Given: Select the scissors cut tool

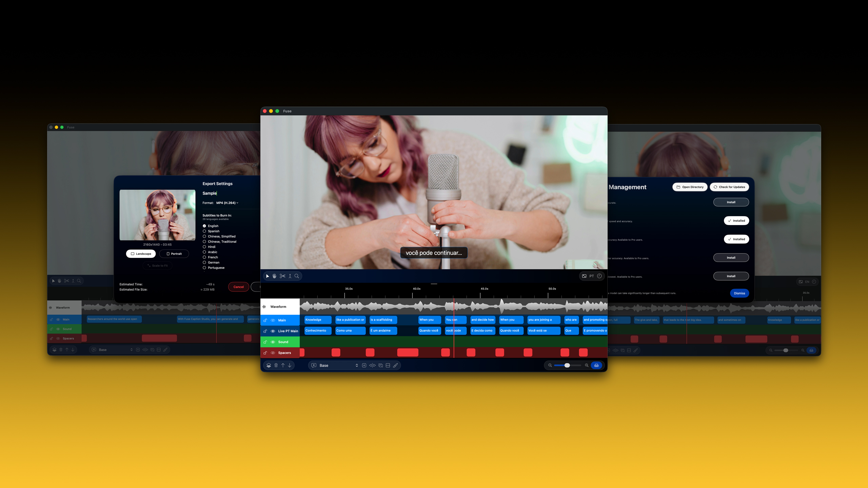Looking at the screenshot, I should pos(282,276).
